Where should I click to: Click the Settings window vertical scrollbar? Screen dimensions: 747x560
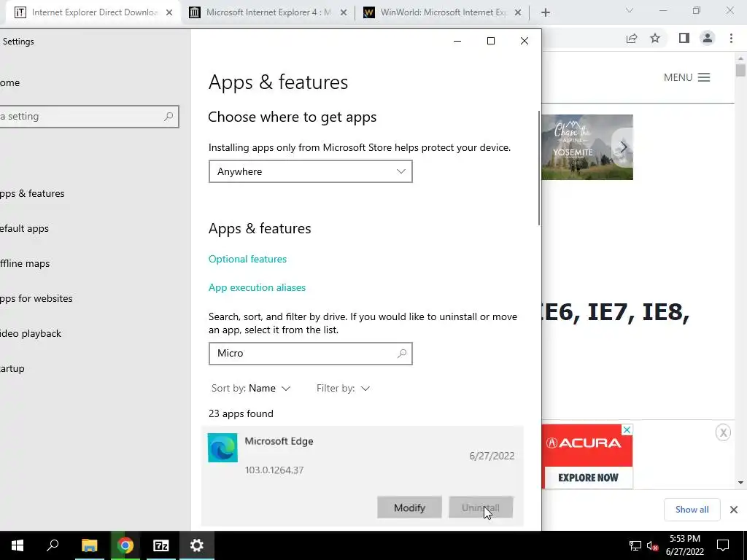point(539,168)
